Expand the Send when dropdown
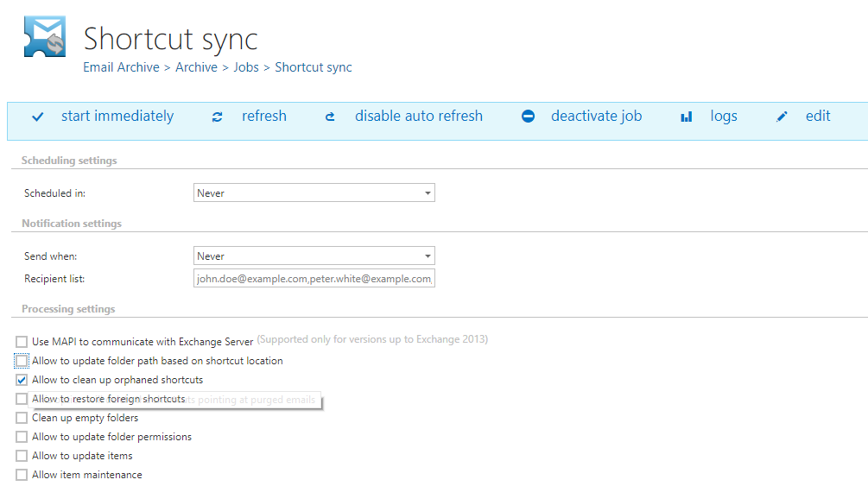The width and height of the screenshot is (868, 486). [314, 256]
